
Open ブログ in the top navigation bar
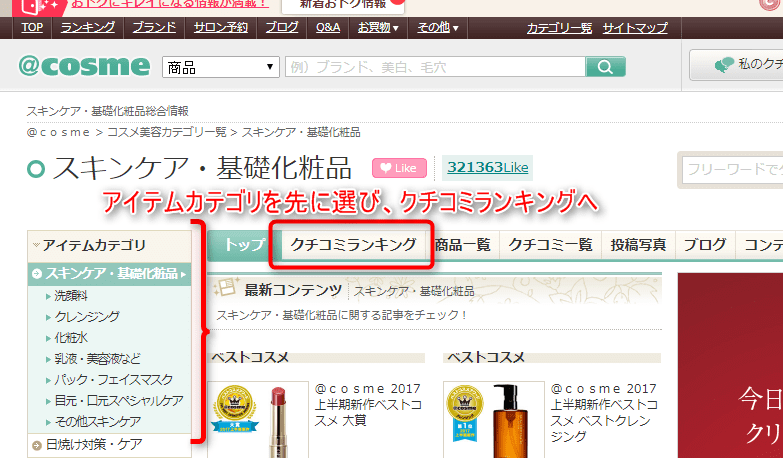coord(282,27)
